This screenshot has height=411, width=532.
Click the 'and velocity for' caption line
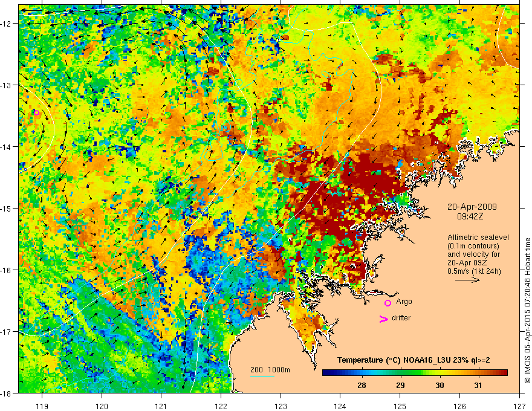pyautogui.click(x=473, y=254)
